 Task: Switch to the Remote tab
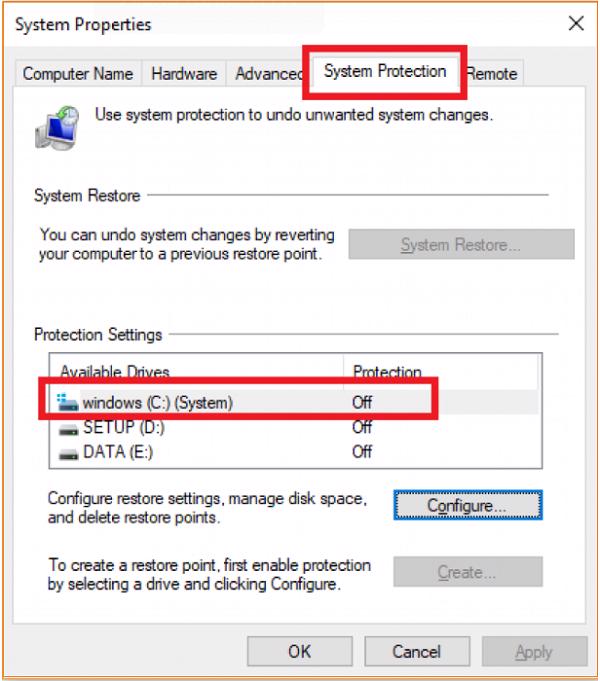[x=492, y=74]
